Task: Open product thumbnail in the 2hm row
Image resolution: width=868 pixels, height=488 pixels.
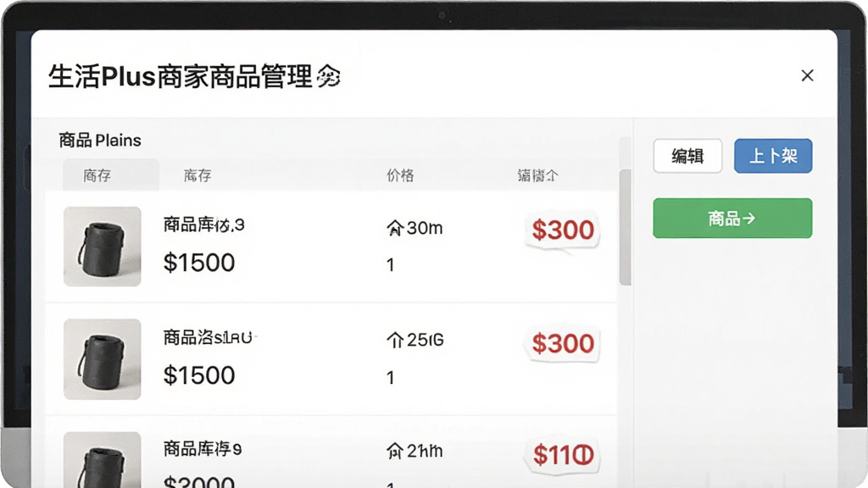Action: point(103,460)
